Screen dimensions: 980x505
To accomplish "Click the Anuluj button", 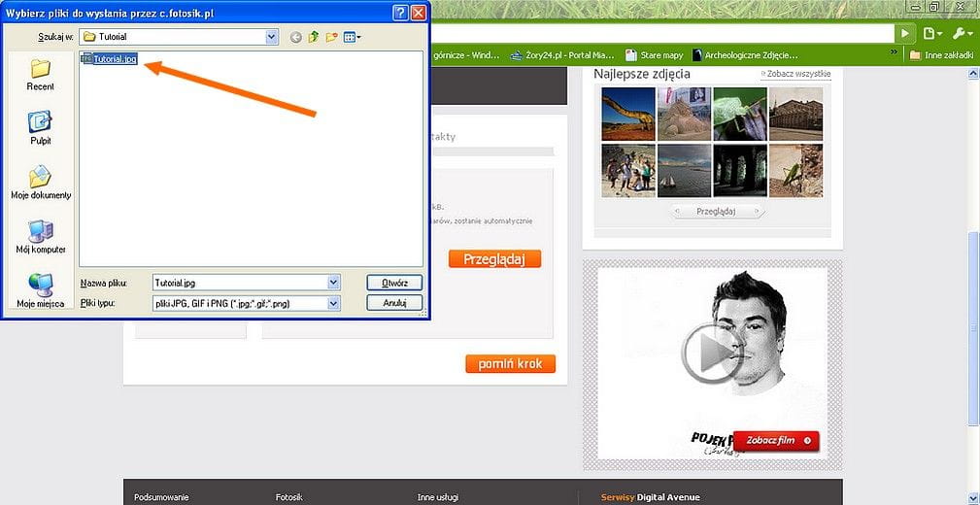I will click(x=394, y=303).
